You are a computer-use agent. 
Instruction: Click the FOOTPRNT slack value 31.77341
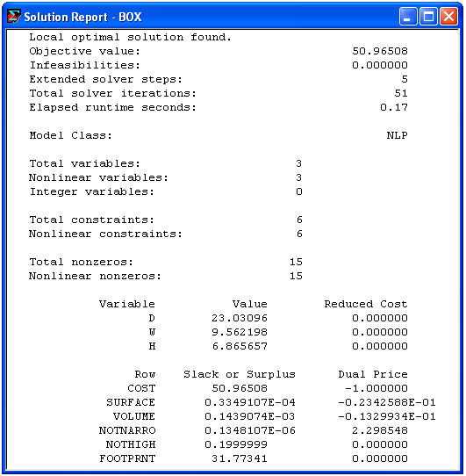(240, 458)
